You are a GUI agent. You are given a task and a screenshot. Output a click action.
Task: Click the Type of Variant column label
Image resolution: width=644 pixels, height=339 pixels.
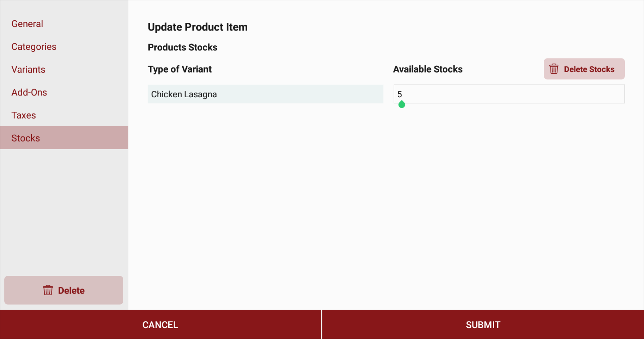(179, 69)
